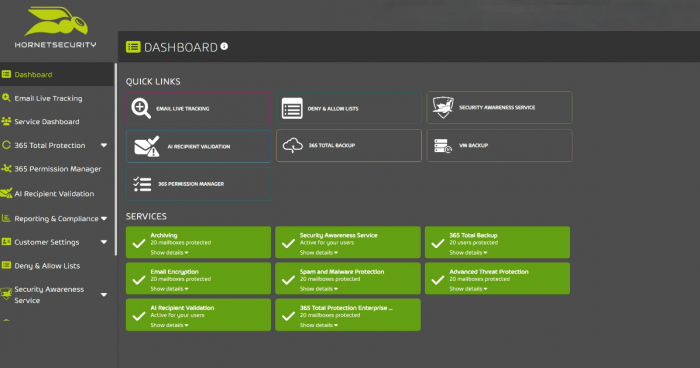Show details for Advanced Threat Protection
This screenshot has width=700, height=368.
[468, 289]
